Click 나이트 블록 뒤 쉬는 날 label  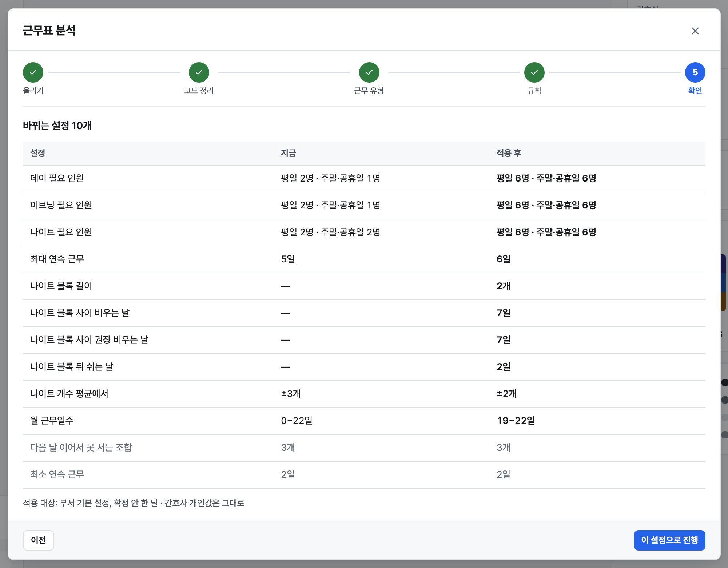72,367
